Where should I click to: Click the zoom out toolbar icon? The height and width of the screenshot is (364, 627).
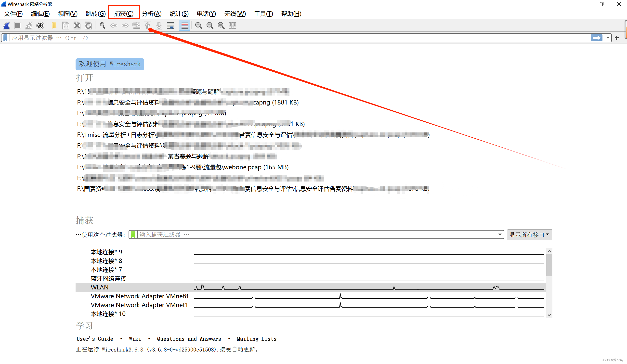coord(210,26)
